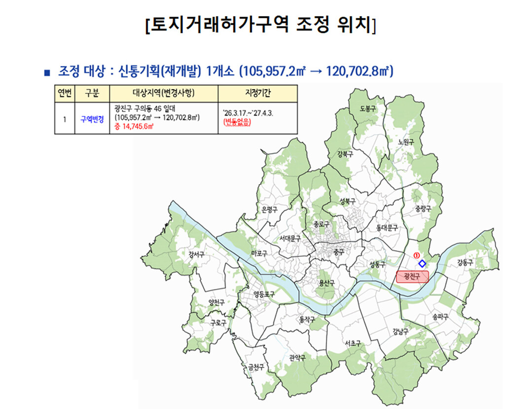Viewport: 532px width, 409px height.
Task: Click the 동대문구 label on the map
Action: click(x=387, y=228)
